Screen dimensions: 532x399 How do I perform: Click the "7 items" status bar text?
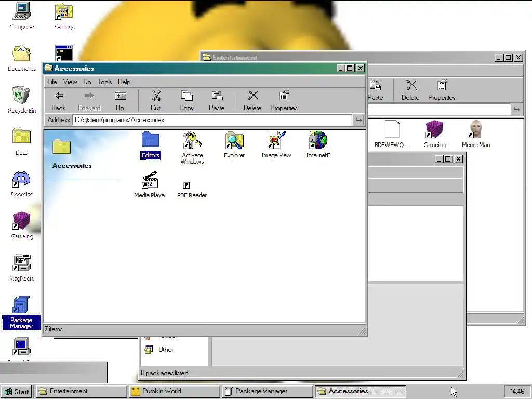pos(54,329)
